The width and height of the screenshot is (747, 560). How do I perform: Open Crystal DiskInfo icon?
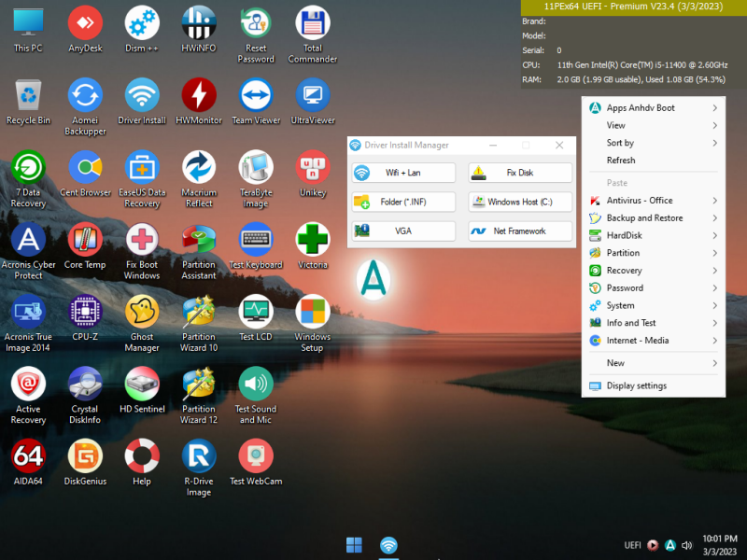coord(85,395)
